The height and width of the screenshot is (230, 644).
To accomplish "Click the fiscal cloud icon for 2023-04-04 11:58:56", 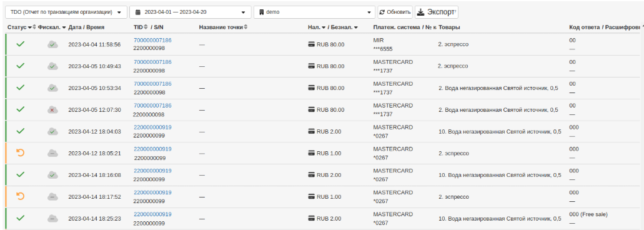I will coord(52,44).
